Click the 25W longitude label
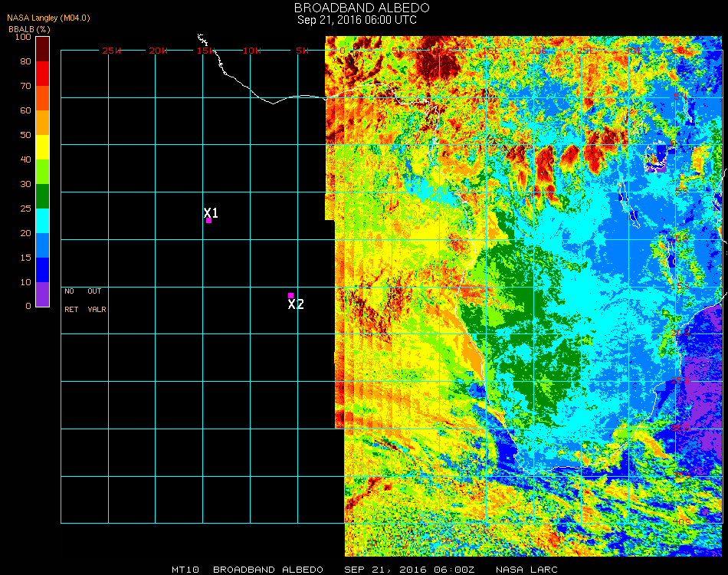 112,51
